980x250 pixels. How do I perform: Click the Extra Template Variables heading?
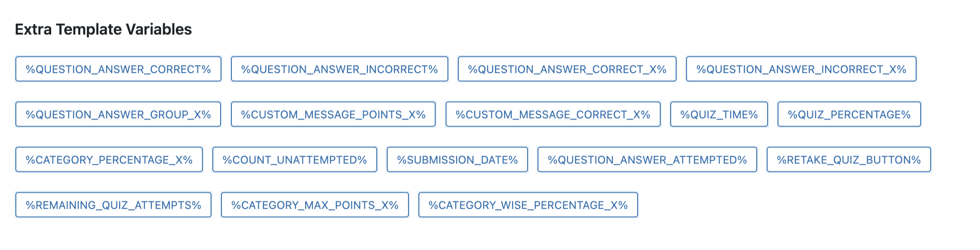click(x=103, y=29)
